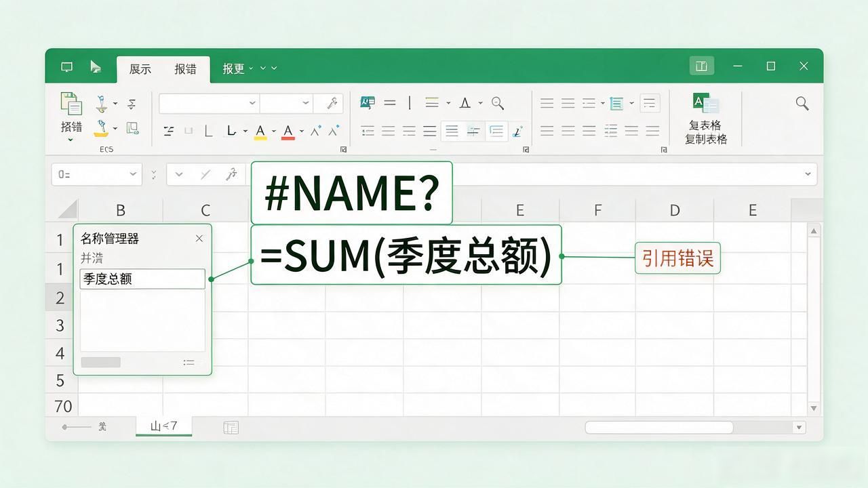Click the paste clipboard icon above 搭错
The height and width of the screenshot is (488, 868).
tap(71, 104)
